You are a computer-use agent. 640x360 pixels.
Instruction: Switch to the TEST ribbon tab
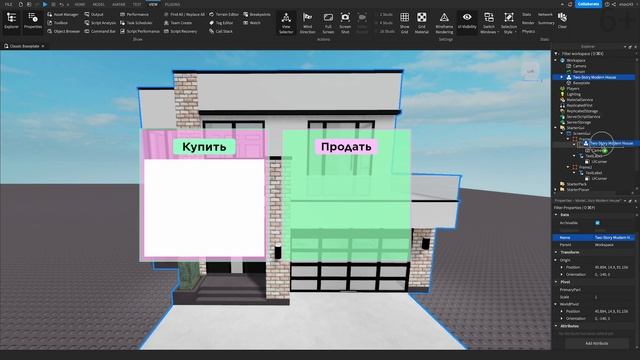click(x=137, y=4)
